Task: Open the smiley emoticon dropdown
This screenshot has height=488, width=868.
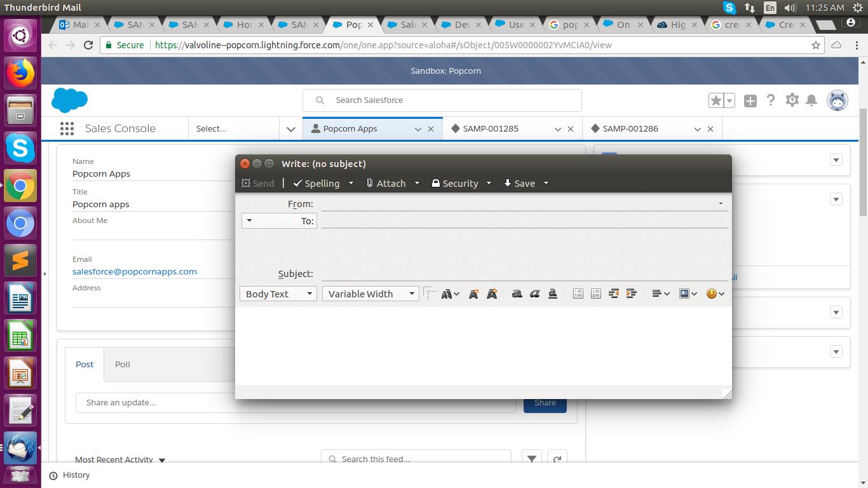Action: [715, 294]
